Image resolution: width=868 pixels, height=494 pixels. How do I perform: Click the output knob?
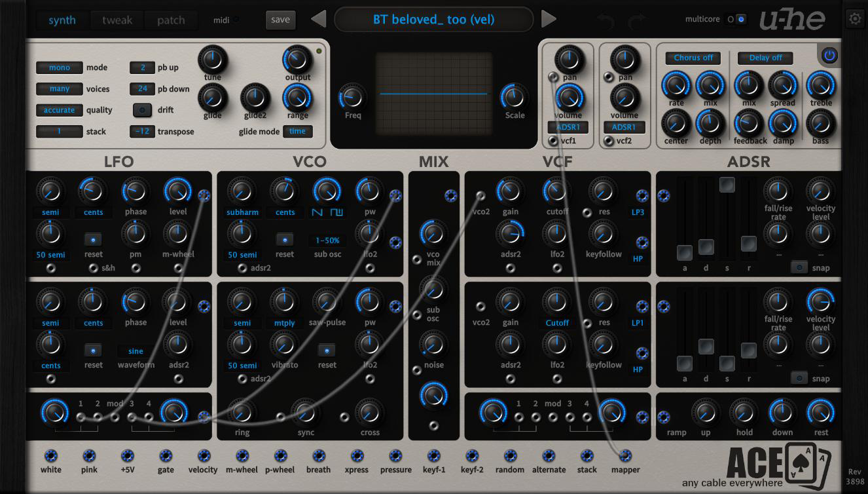pyautogui.click(x=298, y=59)
